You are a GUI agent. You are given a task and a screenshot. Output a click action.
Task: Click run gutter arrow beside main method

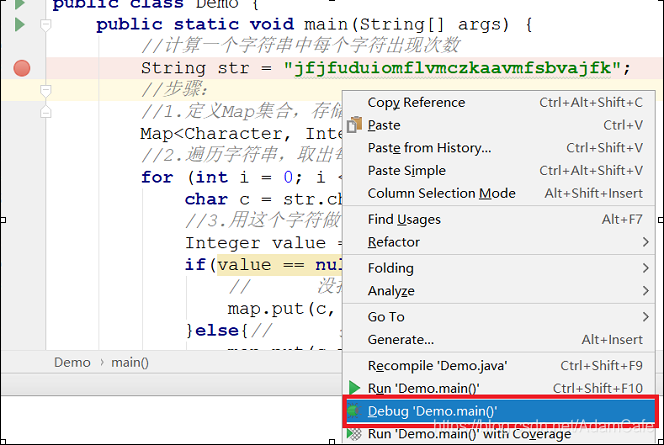pos(19,25)
